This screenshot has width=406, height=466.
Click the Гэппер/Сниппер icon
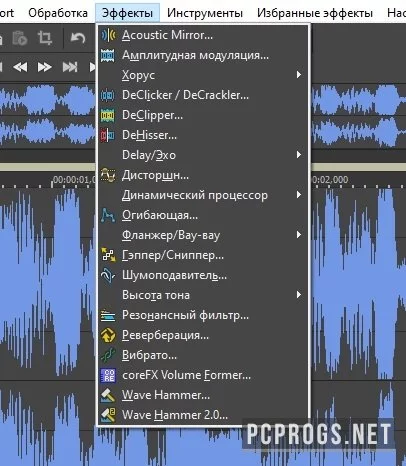108,255
